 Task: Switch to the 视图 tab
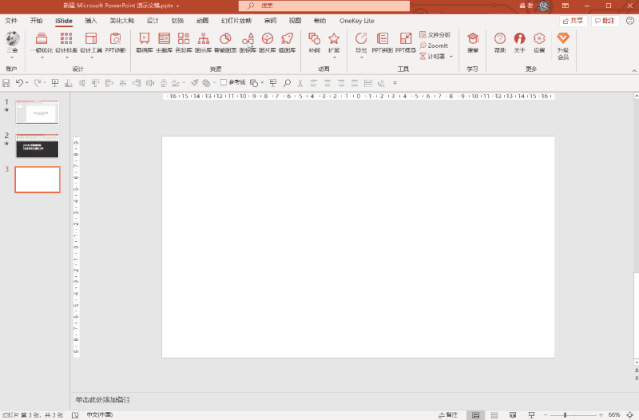(295, 20)
